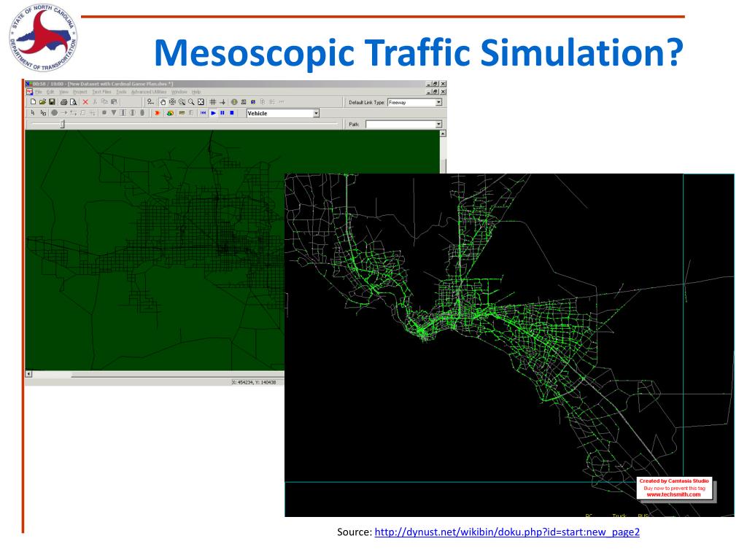Pause the simulation animation
Image resolution: width=747 pixels, height=560 pixels.
point(222,113)
